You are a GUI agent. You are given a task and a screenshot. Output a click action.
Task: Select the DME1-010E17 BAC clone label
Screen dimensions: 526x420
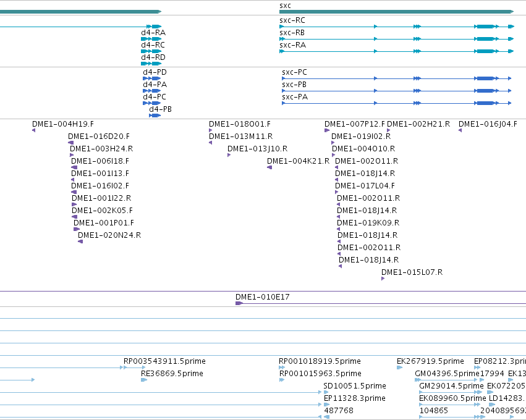262,297
